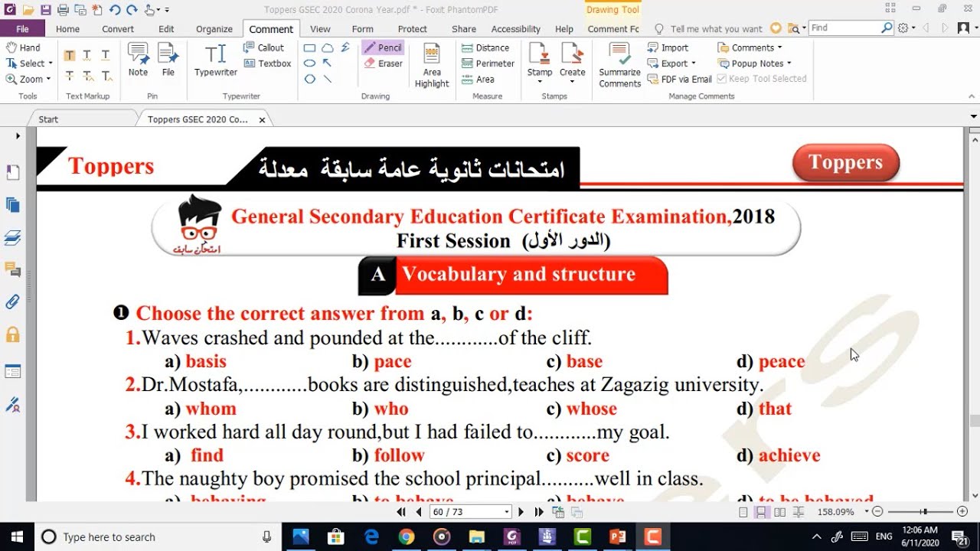The image size is (980, 551).
Task: Select the Hand tool
Action: [x=24, y=47]
